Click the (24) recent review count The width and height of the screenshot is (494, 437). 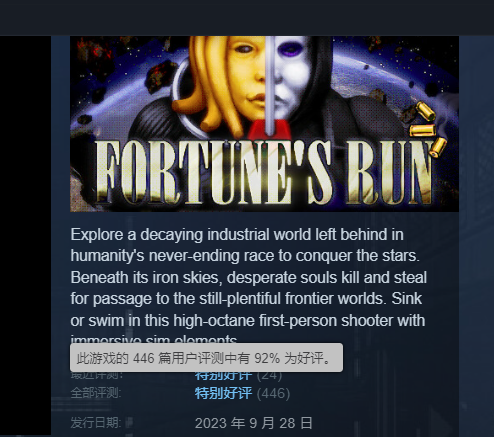269,376
